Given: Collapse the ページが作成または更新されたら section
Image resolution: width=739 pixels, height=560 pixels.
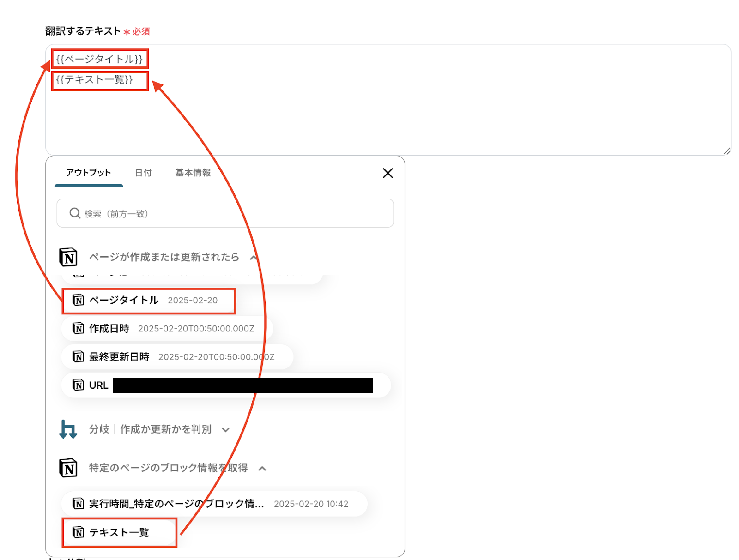Looking at the screenshot, I should (253, 258).
